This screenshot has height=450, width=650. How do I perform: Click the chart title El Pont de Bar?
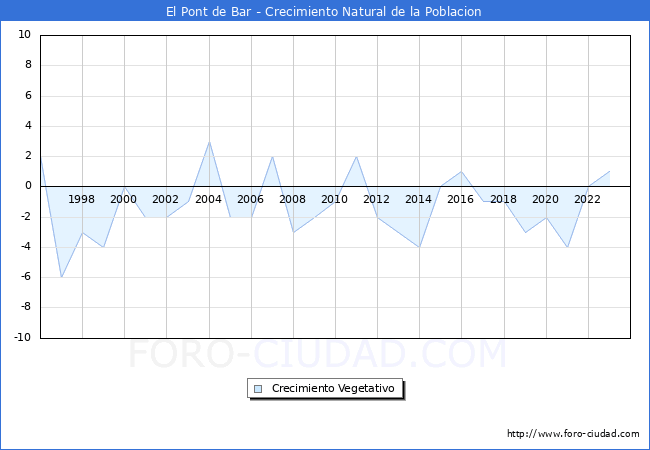coord(324,12)
